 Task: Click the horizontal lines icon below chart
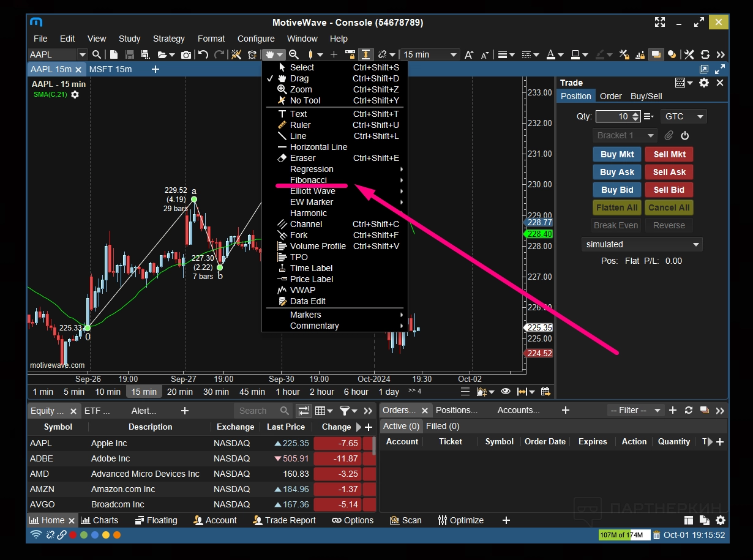465,392
